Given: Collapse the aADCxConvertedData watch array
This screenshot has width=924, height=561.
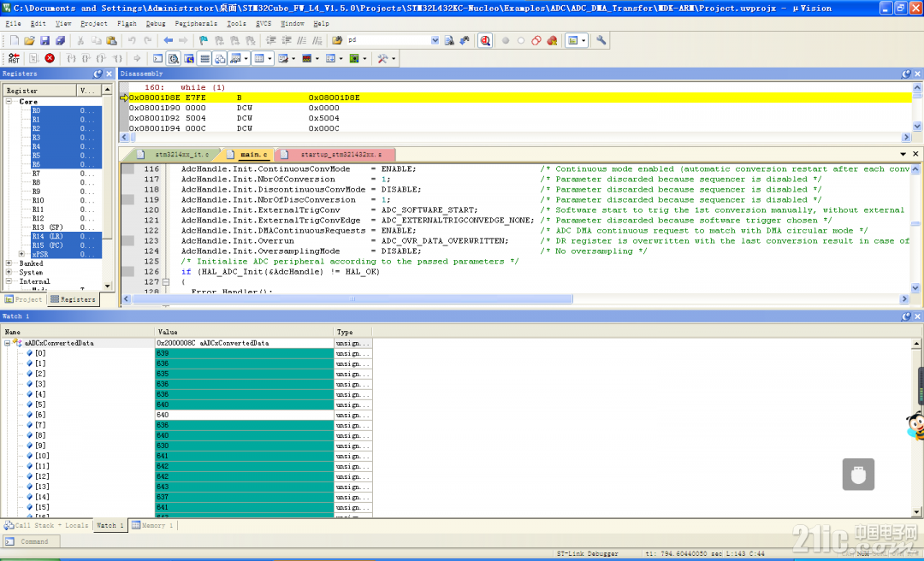Looking at the screenshot, I should click(x=8, y=343).
